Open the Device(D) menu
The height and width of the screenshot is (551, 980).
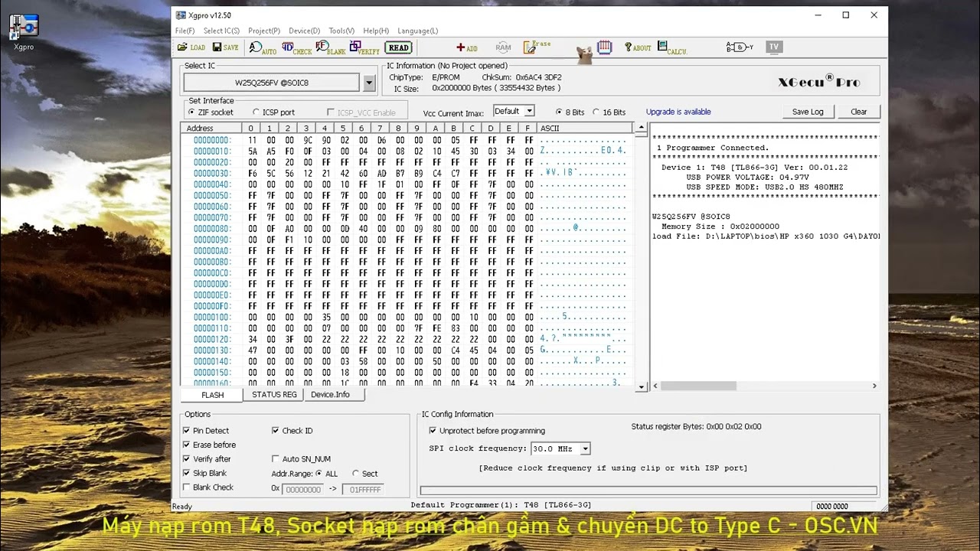[304, 31]
